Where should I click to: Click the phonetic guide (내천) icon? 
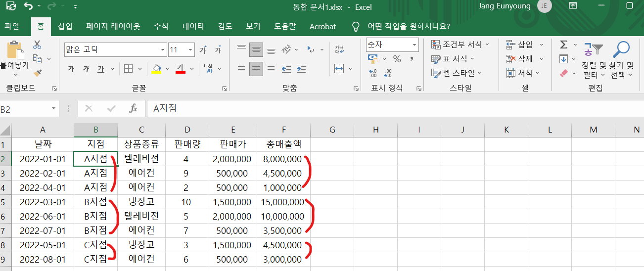[208, 69]
